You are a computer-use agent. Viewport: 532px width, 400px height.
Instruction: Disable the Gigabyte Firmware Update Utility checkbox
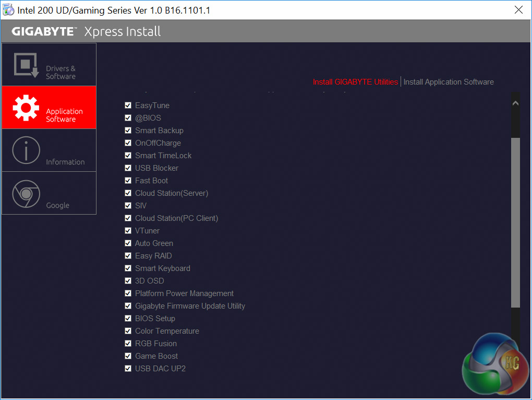click(128, 306)
